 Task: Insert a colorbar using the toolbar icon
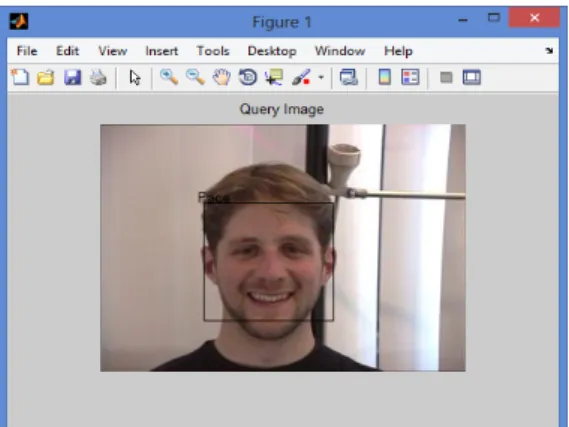click(x=385, y=77)
